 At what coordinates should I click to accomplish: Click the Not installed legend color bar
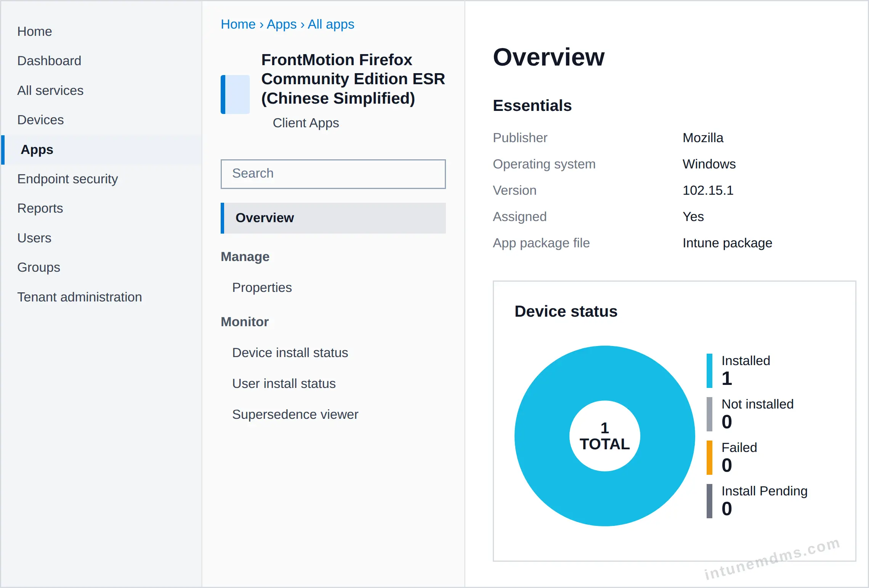709,414
